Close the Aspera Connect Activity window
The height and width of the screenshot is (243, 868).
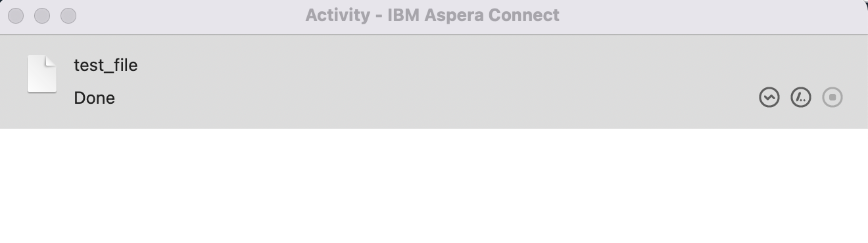[16, 15]
